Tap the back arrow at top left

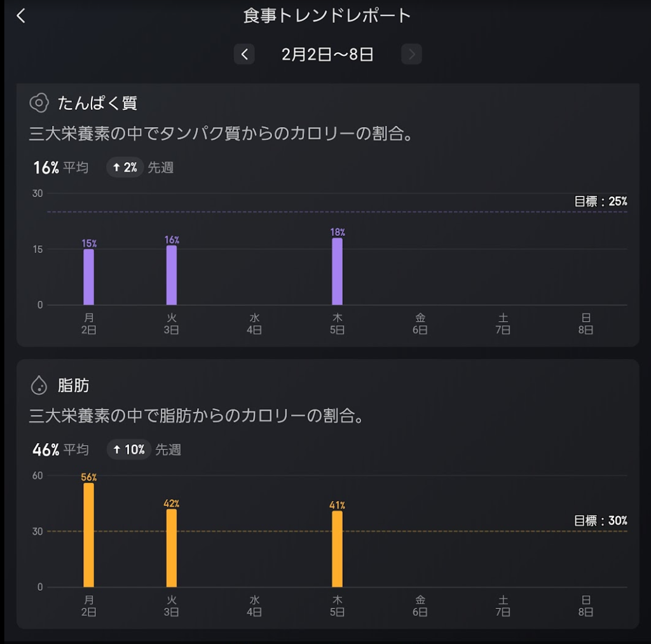(x=21, y=16)
